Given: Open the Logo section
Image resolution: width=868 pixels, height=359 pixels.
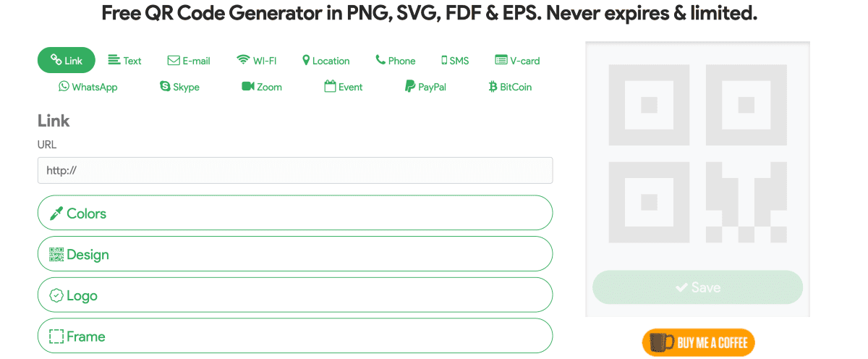Looking at the screenshot, I should 295,295.
